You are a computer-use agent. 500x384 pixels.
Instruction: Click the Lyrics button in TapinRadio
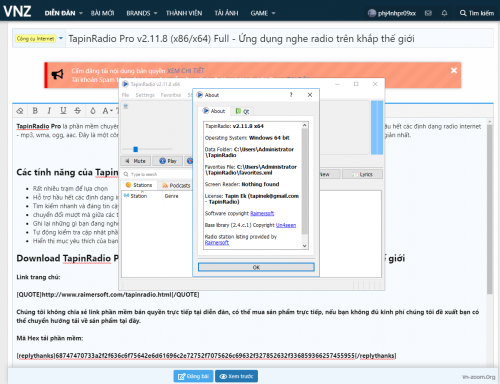tap(362, 174)
